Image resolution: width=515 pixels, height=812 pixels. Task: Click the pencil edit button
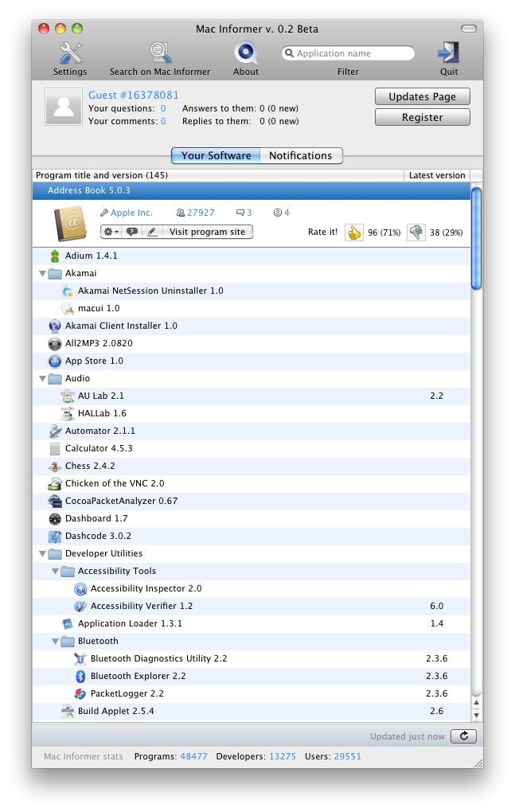click(x=152, y=232)
